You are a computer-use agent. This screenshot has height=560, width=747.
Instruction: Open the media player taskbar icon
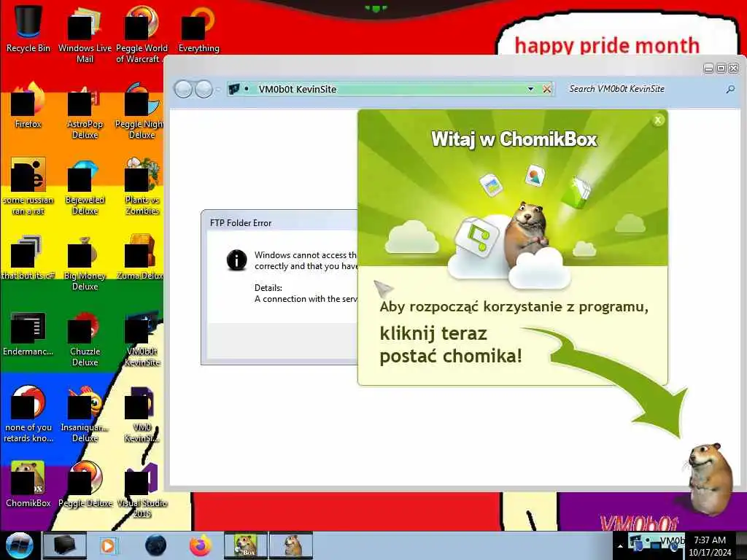click(x=108, y=545)
